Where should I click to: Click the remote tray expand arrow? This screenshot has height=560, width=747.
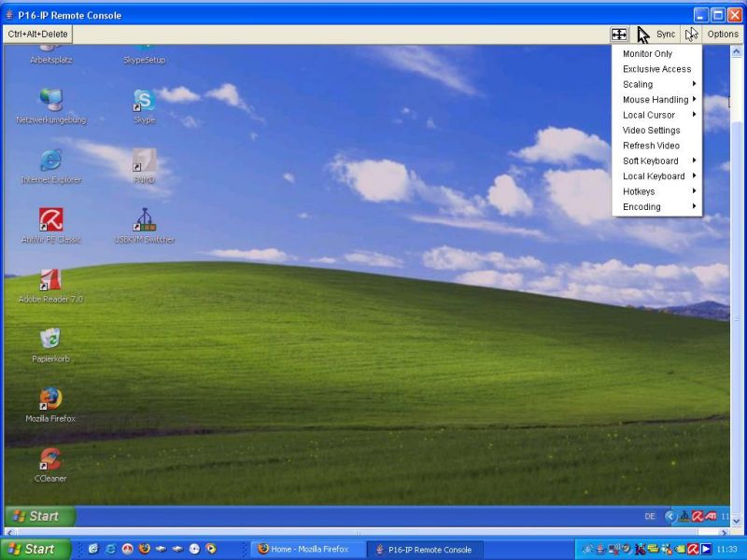(670, 516)
